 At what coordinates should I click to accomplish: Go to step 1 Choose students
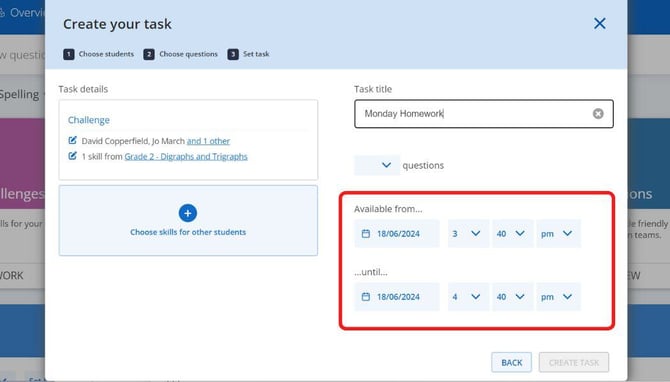[99, 54]
